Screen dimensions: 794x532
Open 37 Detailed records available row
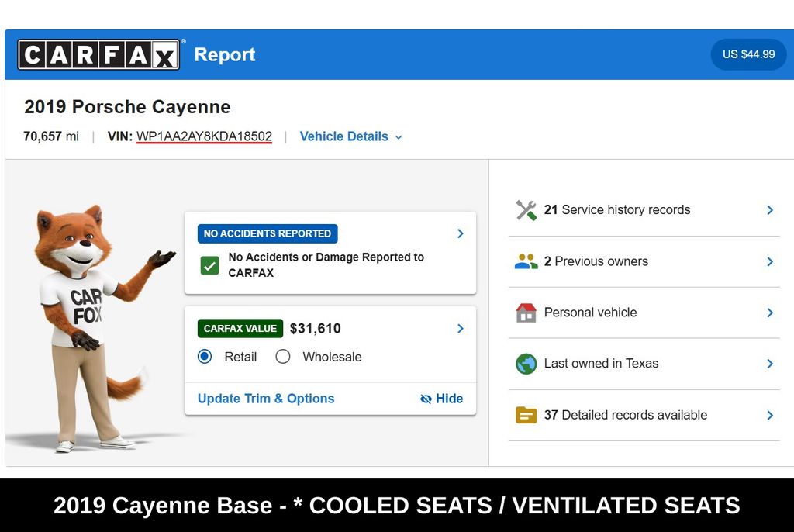644,415
